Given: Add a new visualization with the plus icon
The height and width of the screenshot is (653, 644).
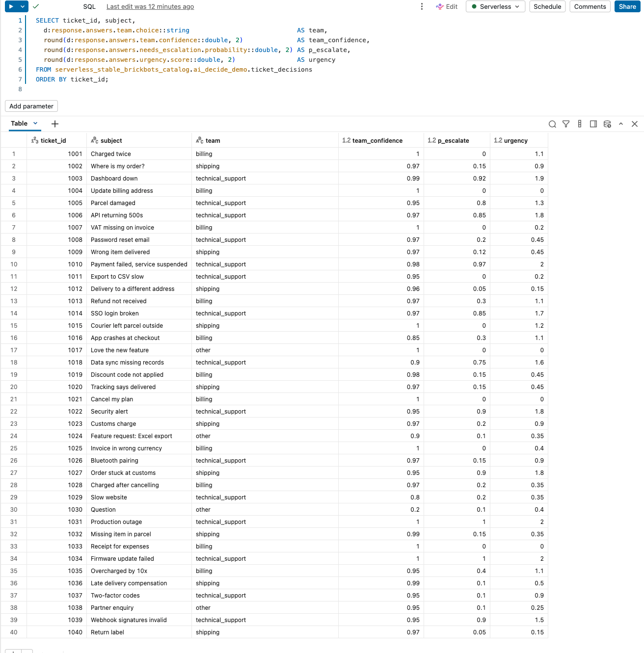Looking at the screenshot, I should tap(55, 124).
